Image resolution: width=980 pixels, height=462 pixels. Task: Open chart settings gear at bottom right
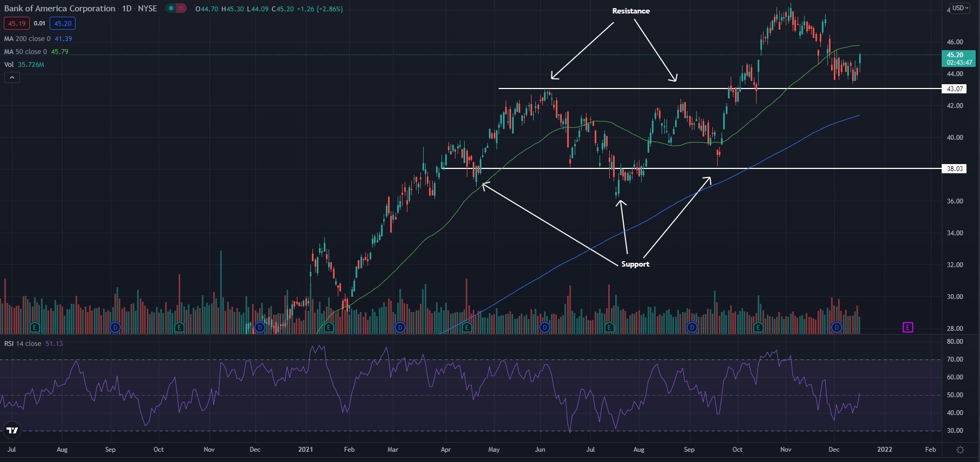pyautogui.click(x=960, y=450)
